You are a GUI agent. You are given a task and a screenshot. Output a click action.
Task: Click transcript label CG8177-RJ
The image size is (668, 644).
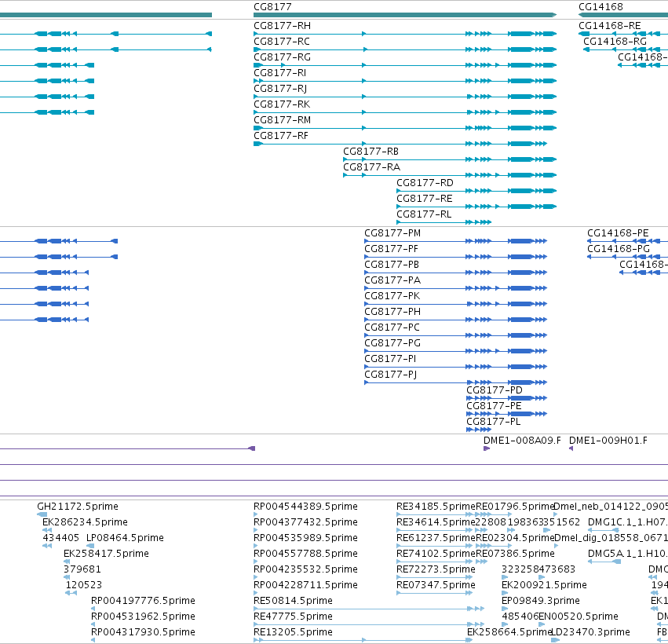click(280, 89)
